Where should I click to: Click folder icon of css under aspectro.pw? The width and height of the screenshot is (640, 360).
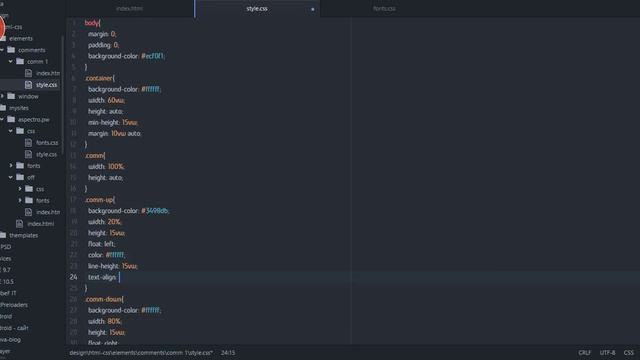point(20,131)
